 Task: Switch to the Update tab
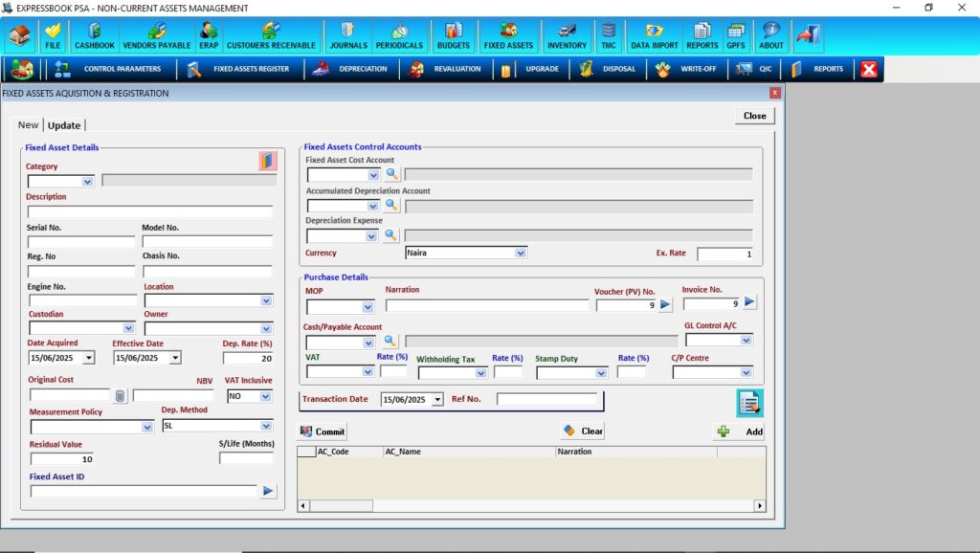(64, 125)
